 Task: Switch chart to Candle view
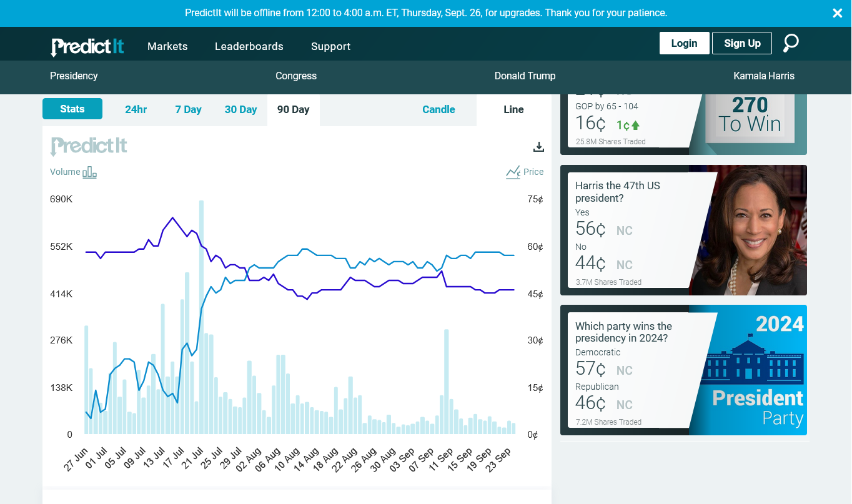coord(438,109)
